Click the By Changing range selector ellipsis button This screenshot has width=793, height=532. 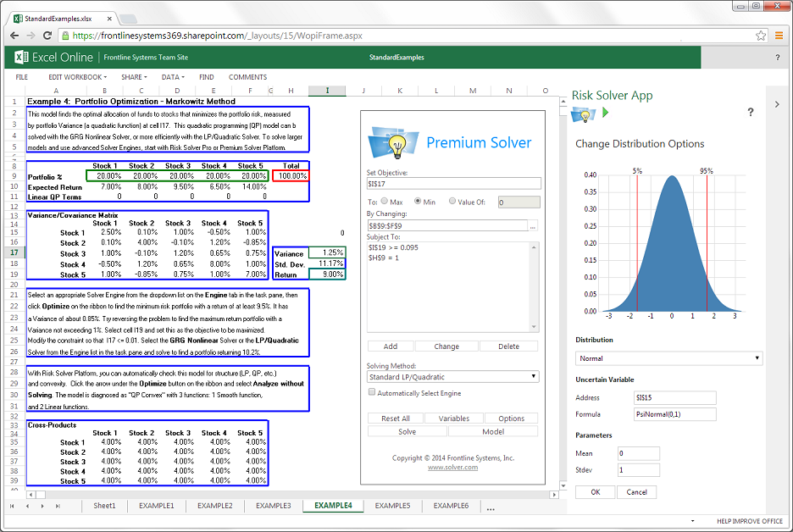point(533,226)
